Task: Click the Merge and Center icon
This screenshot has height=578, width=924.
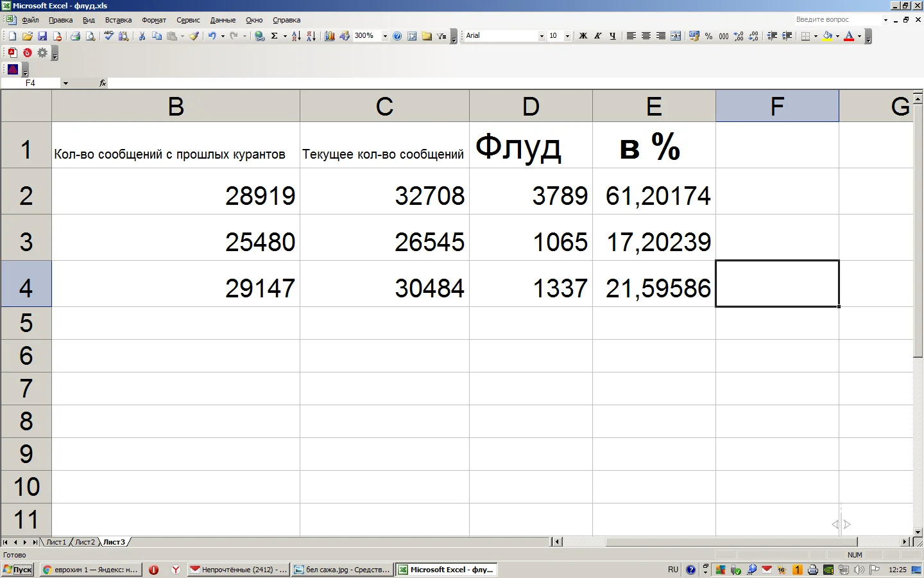Action: (x=676, y=37)
